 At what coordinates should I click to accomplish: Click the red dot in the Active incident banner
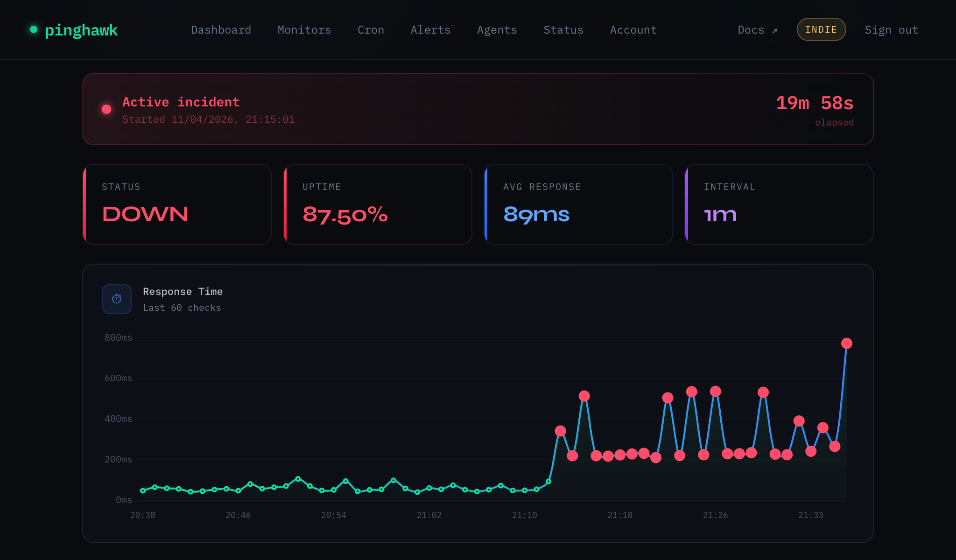click(x=106, y=109)
